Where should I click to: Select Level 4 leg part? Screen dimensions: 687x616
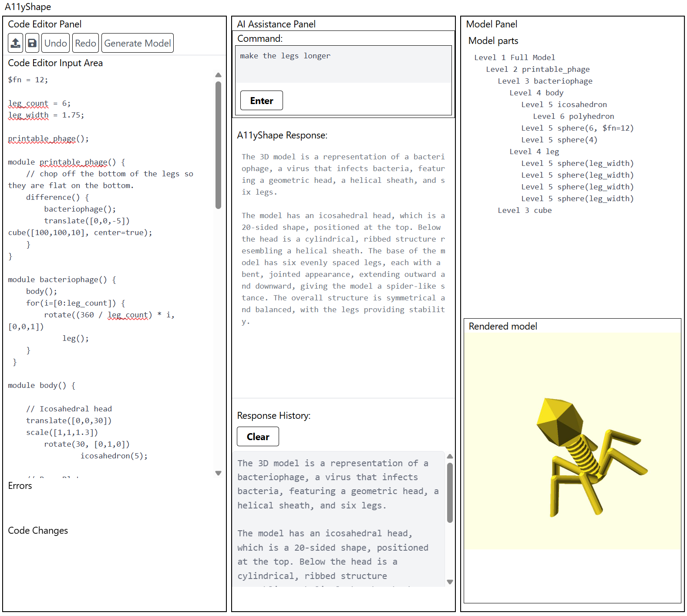tap(534, 151)
